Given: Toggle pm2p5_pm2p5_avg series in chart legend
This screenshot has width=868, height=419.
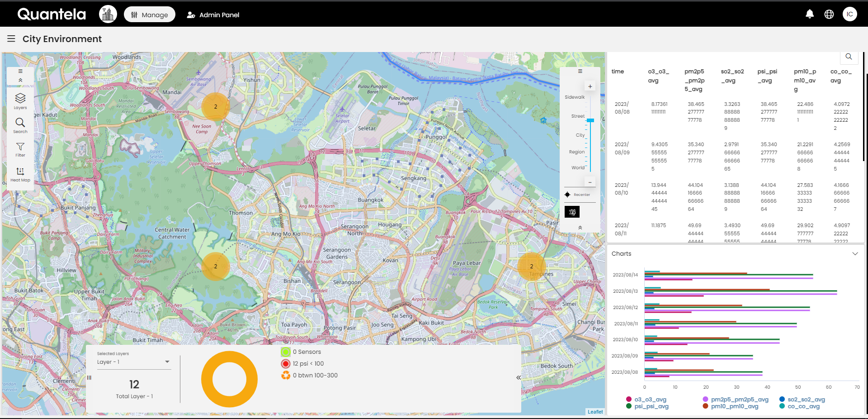Looking at the screenshot, I should click(736, 400).
